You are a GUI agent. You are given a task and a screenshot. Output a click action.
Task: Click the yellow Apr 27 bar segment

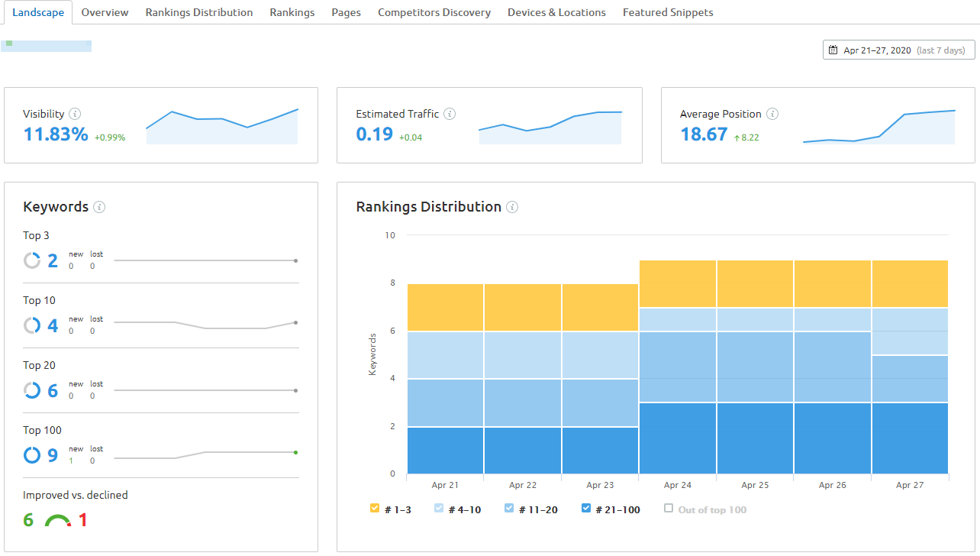[910, 283]
